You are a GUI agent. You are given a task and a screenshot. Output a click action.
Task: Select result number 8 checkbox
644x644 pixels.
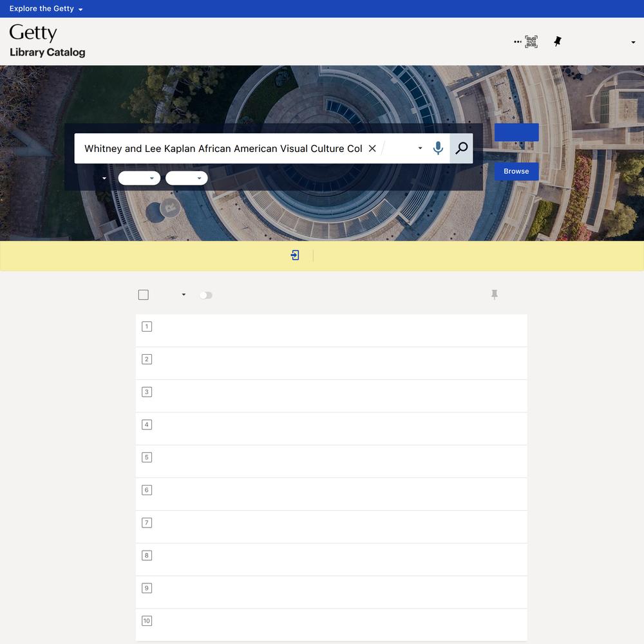(x=147, y=555)
